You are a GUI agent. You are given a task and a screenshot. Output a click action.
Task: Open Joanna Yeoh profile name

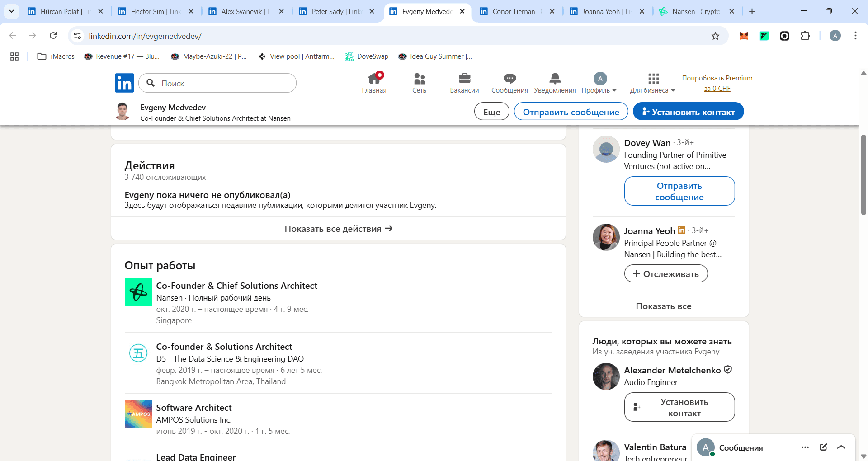point(649,231)
